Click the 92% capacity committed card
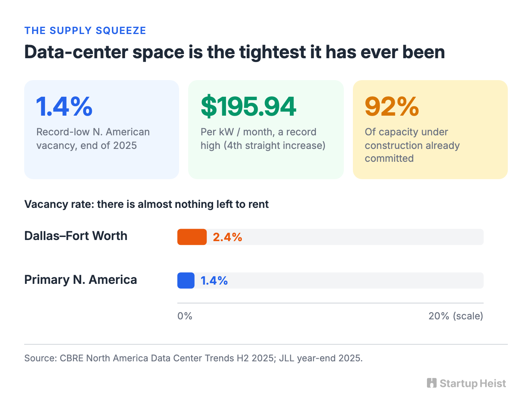The width and height of the screenshot is (532, 415). (430, 129)
